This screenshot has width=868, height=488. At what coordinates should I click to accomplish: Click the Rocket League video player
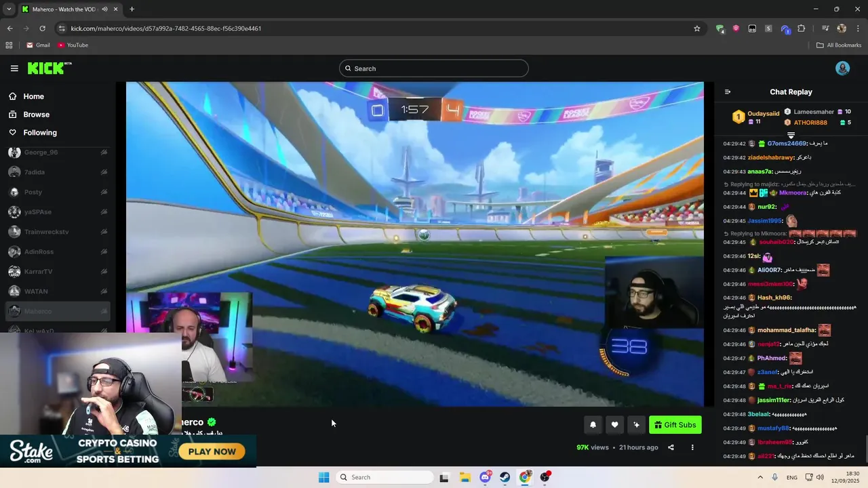click(x=415, y=244)
